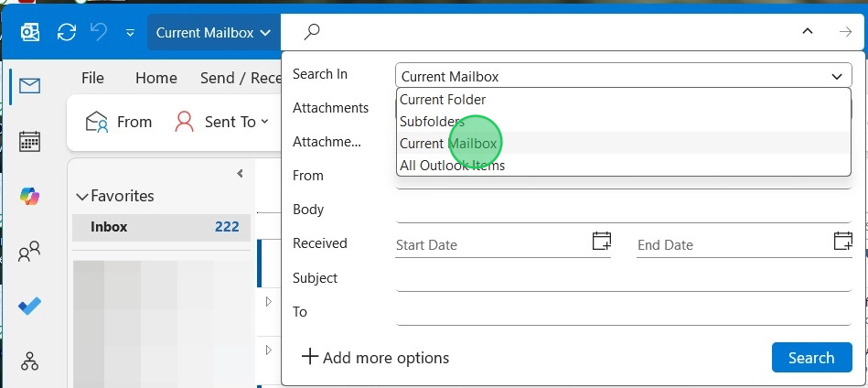Open the Start Date calendar picker
The width and height of the screenshot is (868, 388).
(x=601, y=242)
